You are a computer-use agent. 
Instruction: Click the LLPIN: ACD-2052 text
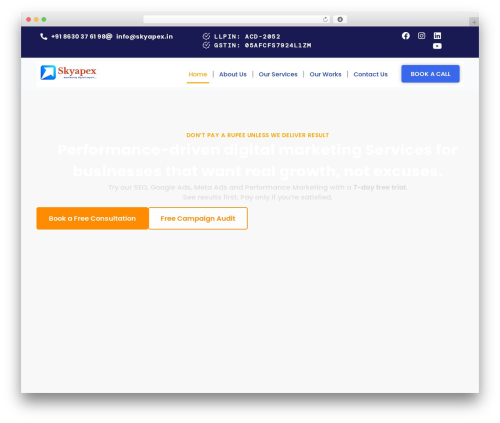[247, 36]
